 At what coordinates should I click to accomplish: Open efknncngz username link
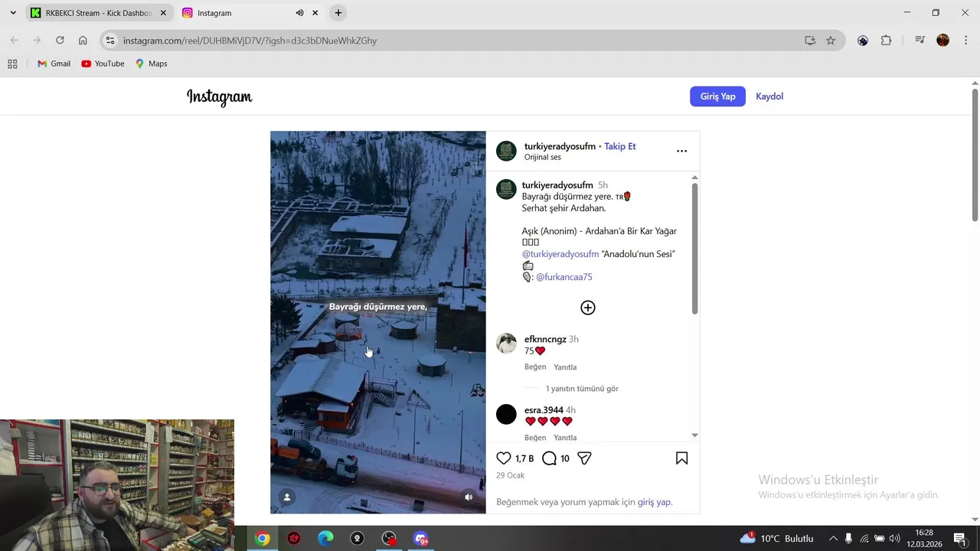pyautogui.click(x=545, y=339)
